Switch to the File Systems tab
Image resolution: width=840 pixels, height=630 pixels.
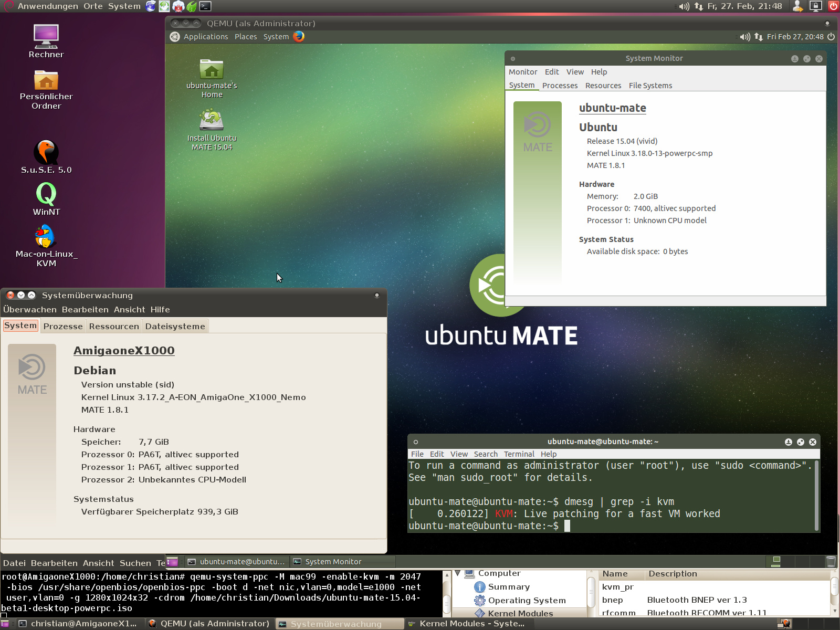click(650, 86)
